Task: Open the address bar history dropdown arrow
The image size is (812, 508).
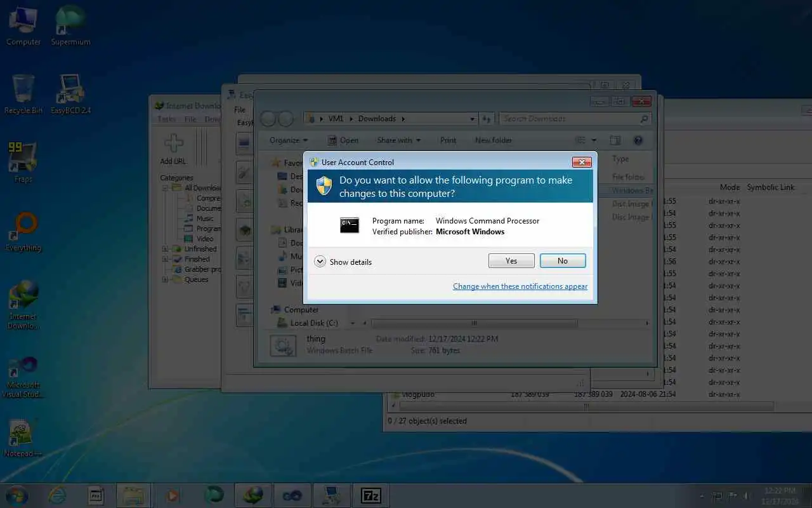Action: pos(473,119)
